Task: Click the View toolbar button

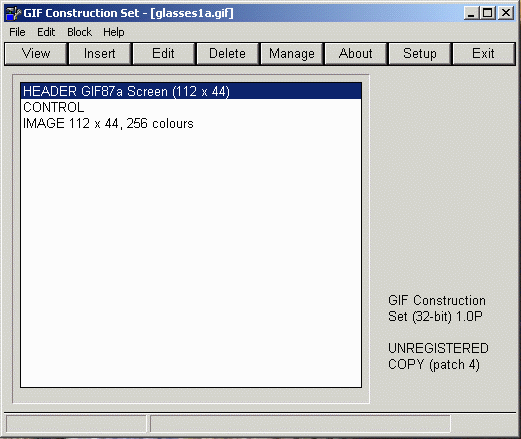Action: (36, 54)
